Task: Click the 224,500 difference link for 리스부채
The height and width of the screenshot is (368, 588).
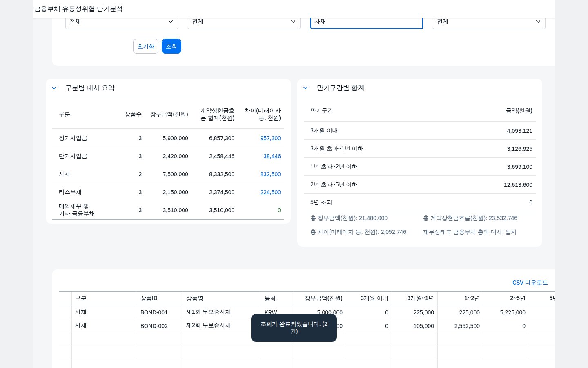Action: tap(271, 192)
